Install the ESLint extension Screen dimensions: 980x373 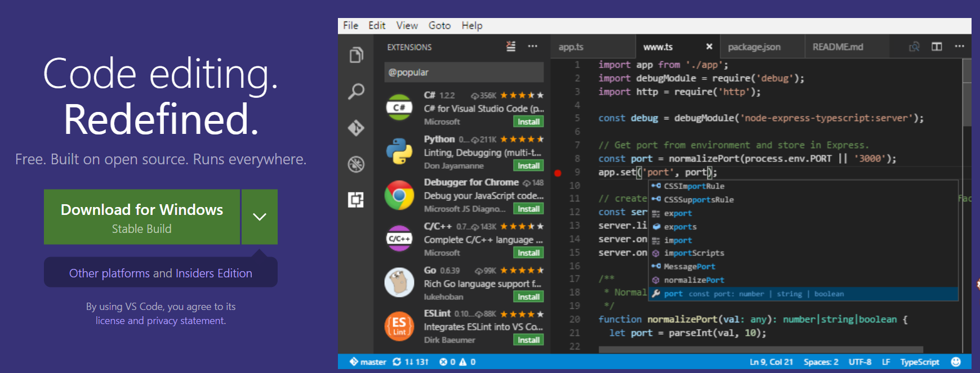click(x=528, y=340)
